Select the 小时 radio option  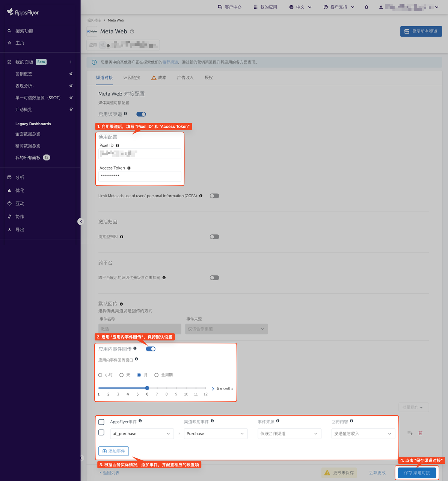(x=100, y=375)
